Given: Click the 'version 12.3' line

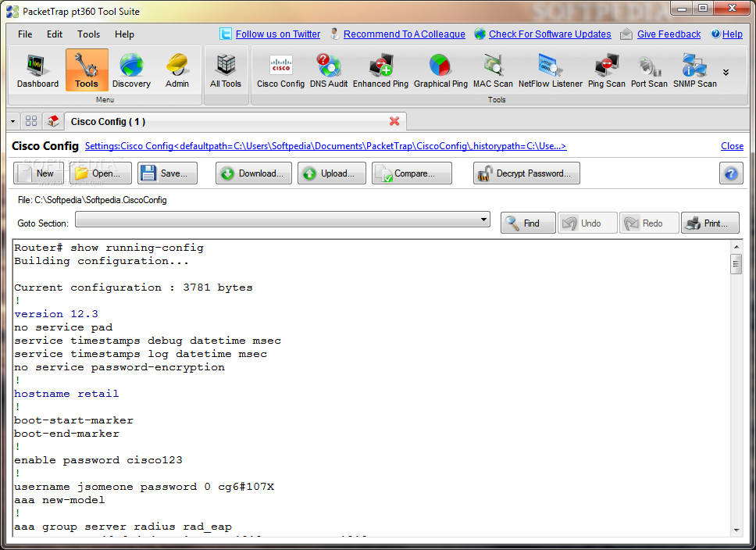Looking at the screenshot, I should click(x=56, y=314).
